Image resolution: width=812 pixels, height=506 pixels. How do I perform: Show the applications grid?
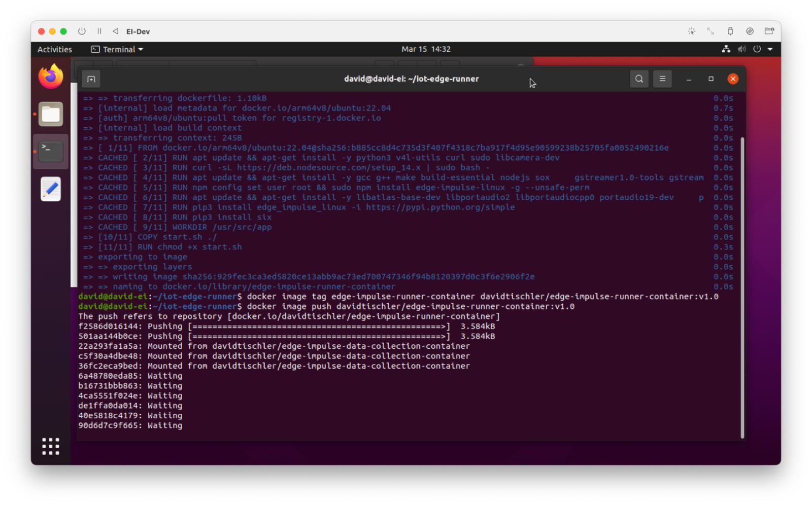[x=51, y=446]
